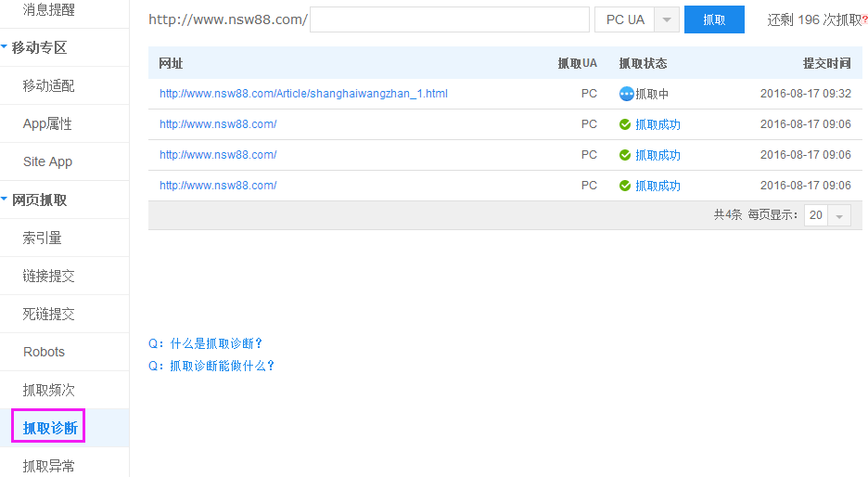Open 索引量 sidebar item
This screenshot has height=477, width=868.
[x=43, y=238]
